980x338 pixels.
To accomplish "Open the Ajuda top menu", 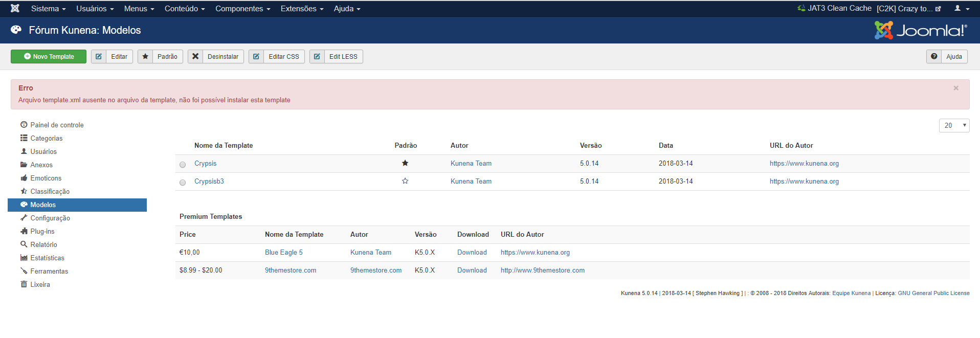I will pos(347,9).
